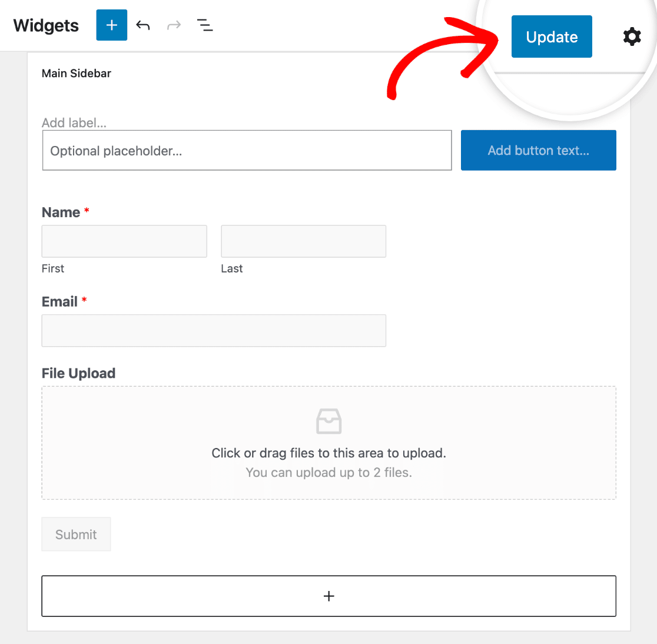The image size is (657, 644).
Task: Click the file upload drop area text
Action: pyautogui.click(x=328, y=453)
